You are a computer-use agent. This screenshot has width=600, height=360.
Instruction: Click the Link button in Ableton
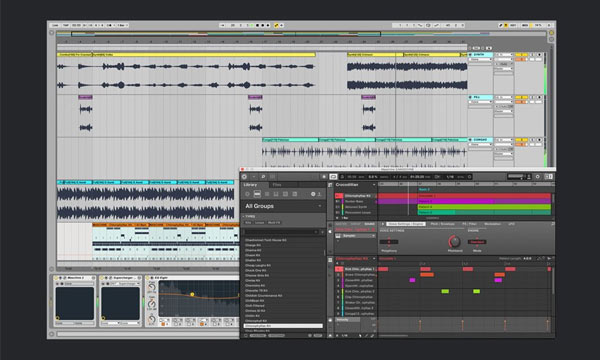coord(55,25)
